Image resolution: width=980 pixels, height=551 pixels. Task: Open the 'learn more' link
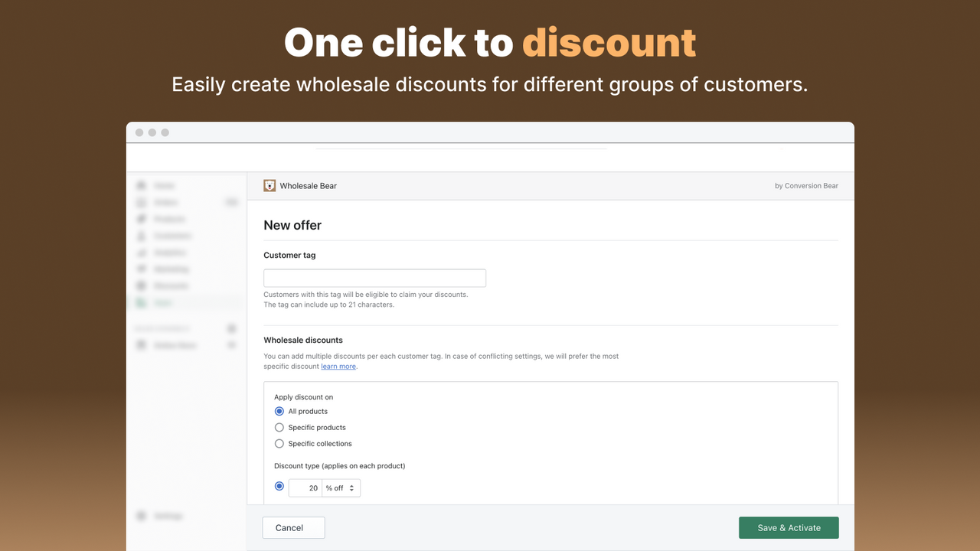(338, 366)
